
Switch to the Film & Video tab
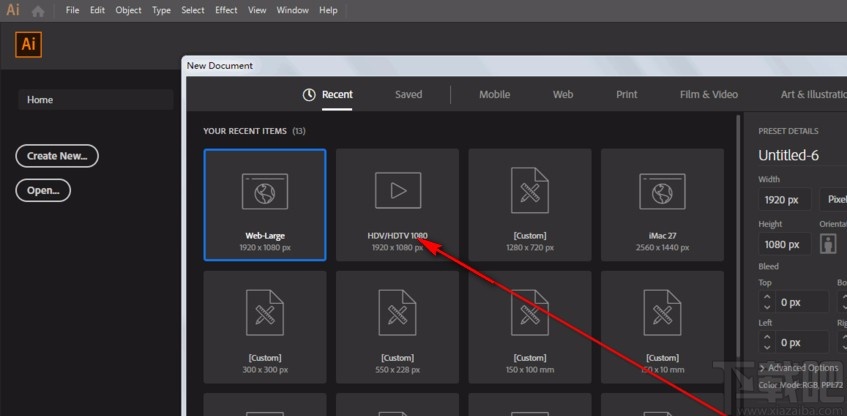(x=709, y=95)
